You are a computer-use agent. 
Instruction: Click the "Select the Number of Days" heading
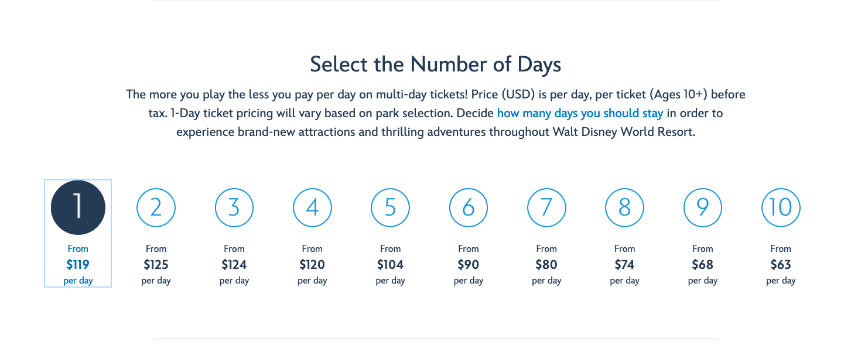[x=435, y=64]
